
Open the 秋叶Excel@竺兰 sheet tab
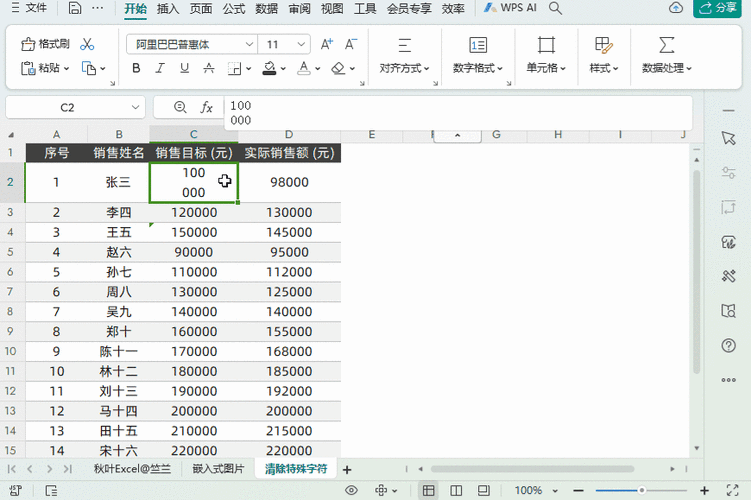132,468
